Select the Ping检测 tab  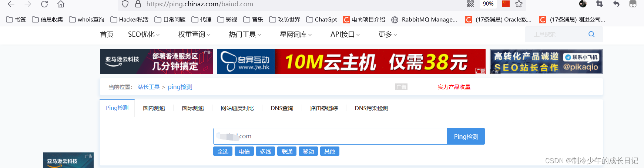117,108
